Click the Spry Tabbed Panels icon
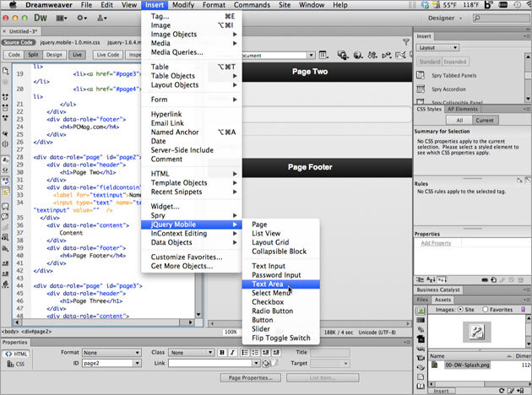 421,75
